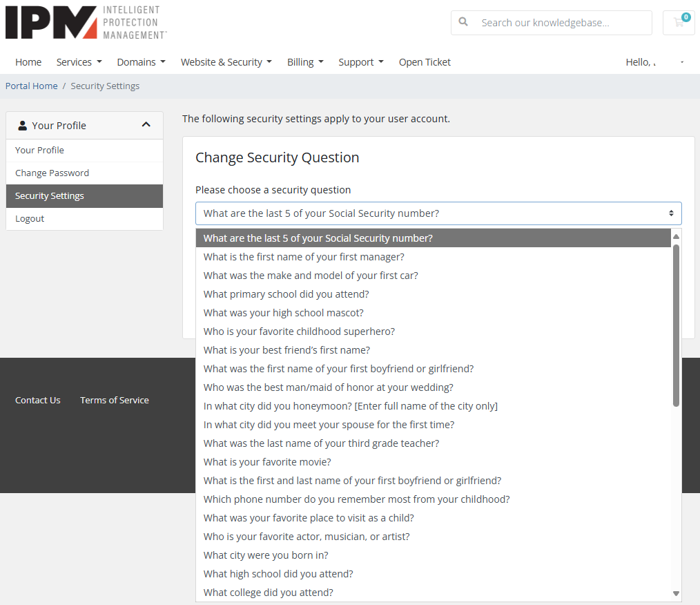
Task: Select Change Password in sidebar
Action: [52, 173]
